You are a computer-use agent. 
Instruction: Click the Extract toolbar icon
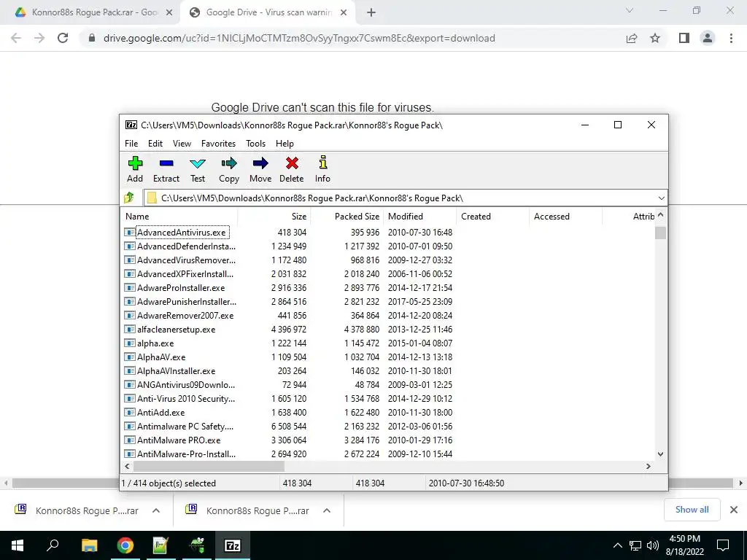[x=166, y=169]
